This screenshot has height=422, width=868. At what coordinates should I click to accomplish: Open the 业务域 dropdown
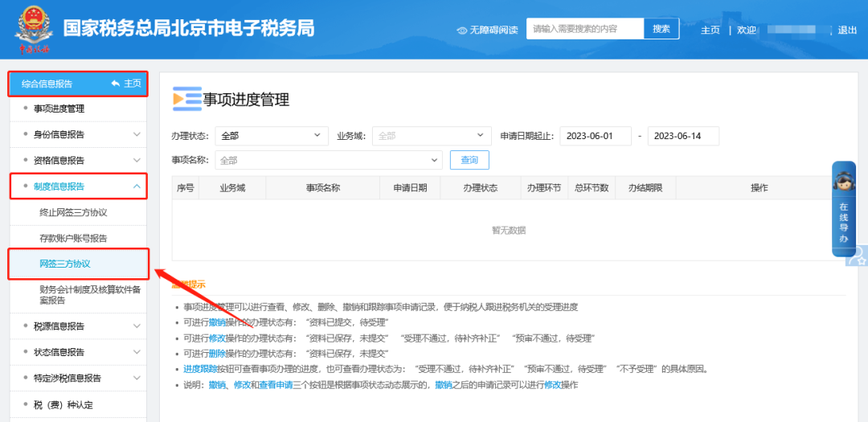point(432,135)
